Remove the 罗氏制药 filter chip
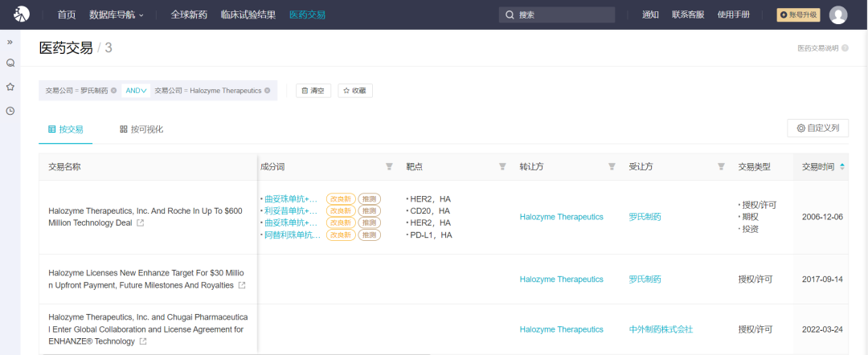This screenshot has height=355, width=868. [x=113, y=91]
